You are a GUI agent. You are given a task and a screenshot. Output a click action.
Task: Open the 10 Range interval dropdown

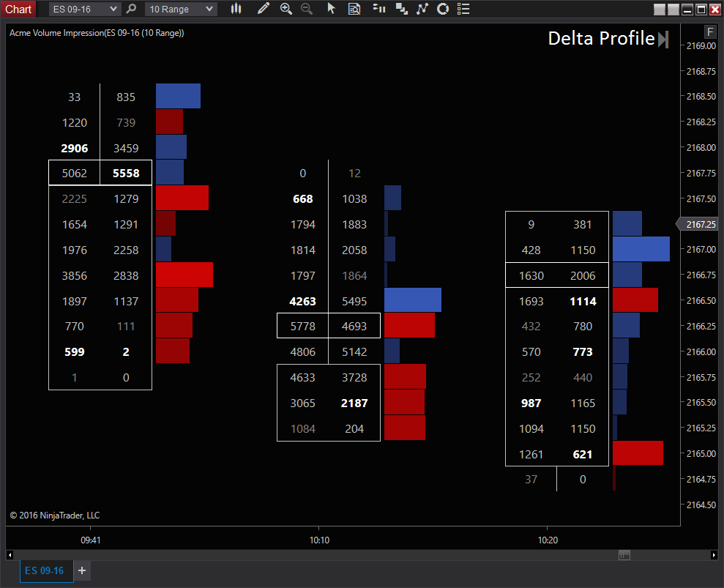(x=181, y=9)
